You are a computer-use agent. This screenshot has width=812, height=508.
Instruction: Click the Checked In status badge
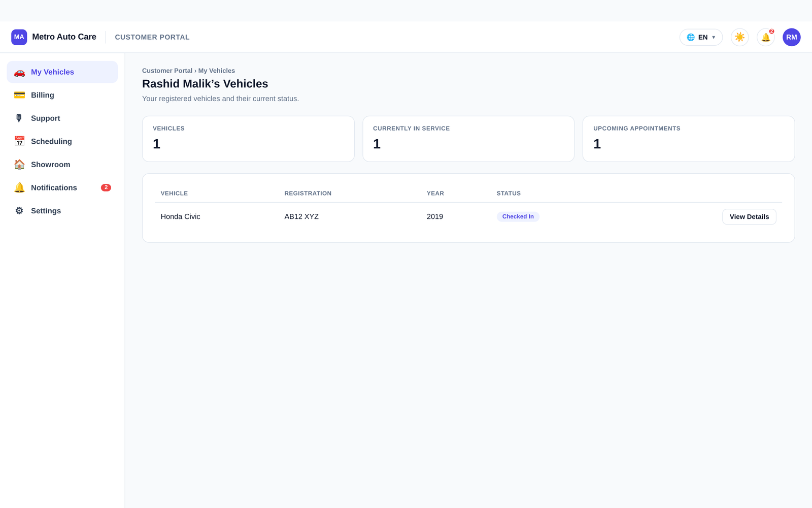(518, 216)
